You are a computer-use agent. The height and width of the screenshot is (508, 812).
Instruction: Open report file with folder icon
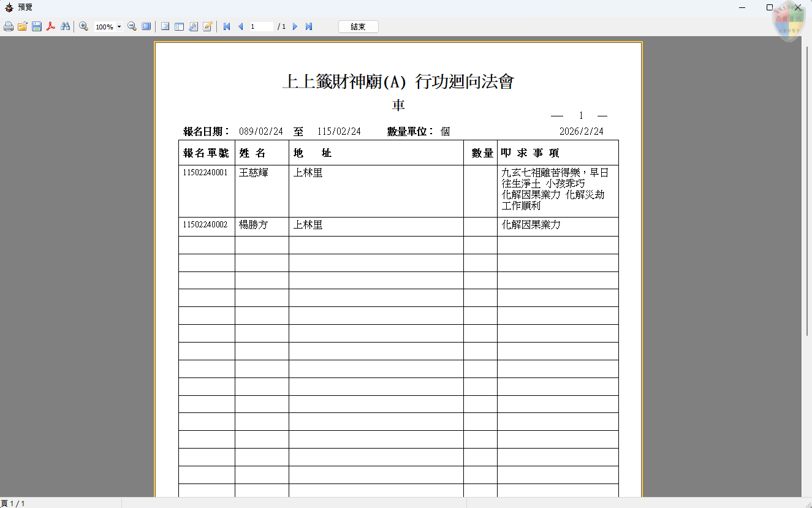[x=23, y=27]
